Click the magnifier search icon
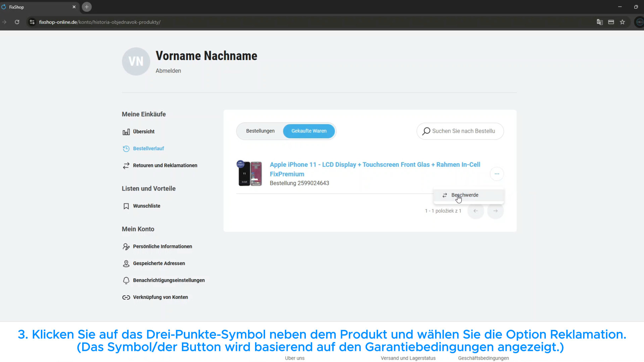Viewport: 644px width, 362px height. [x=426, y=131]
